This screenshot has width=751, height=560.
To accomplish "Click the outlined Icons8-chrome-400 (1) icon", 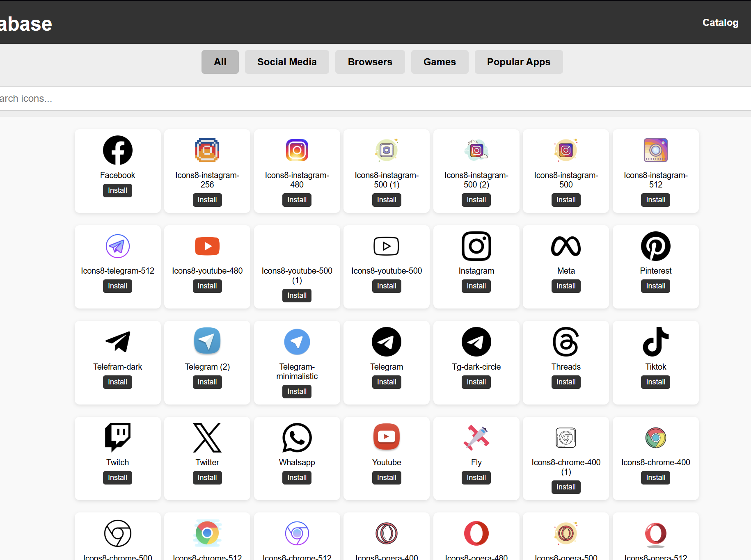I will click(x=566, y=437).
